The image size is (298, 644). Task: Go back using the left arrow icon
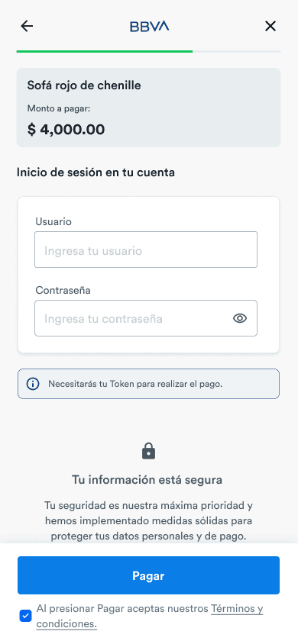tap(27, 26)
